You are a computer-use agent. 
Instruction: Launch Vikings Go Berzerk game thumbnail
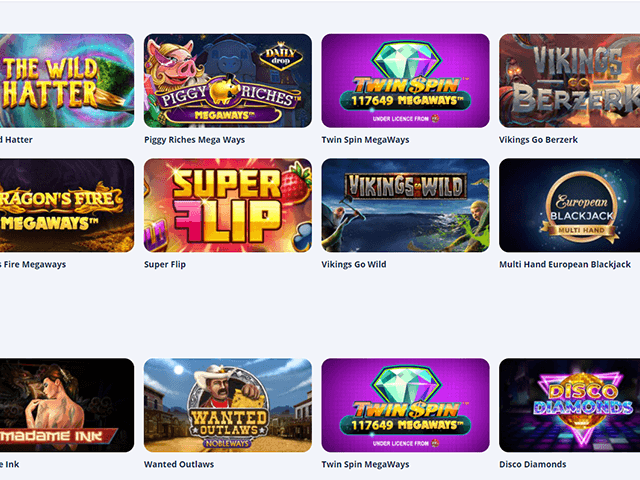click(x=569, y=80)
